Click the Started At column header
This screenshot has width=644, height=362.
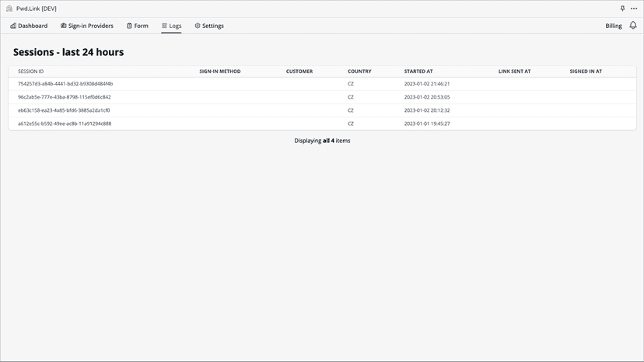[x=418, y=71]
